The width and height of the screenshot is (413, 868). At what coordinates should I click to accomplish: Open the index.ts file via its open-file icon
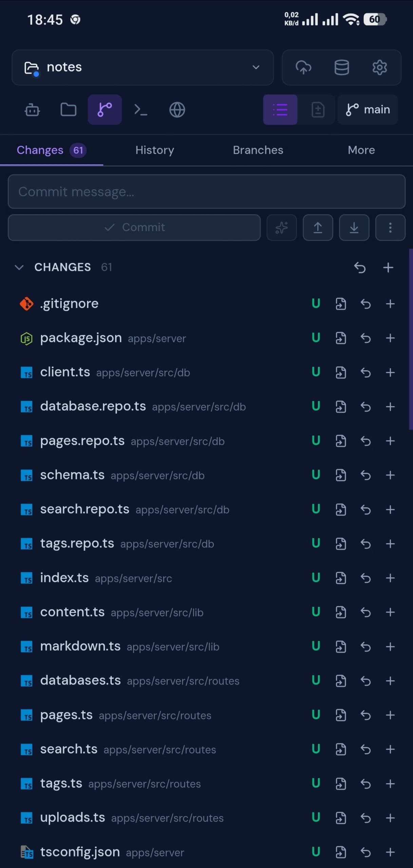tap(341, 578)
